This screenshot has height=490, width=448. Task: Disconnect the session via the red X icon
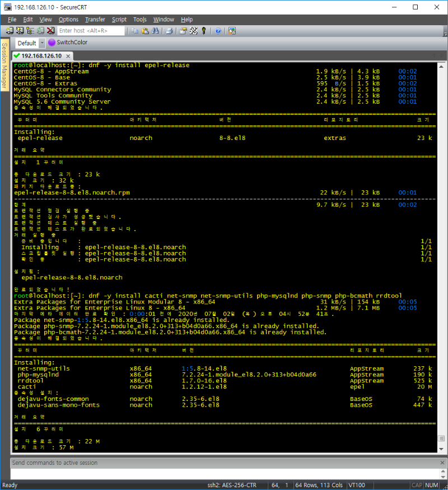pos(50,31)
